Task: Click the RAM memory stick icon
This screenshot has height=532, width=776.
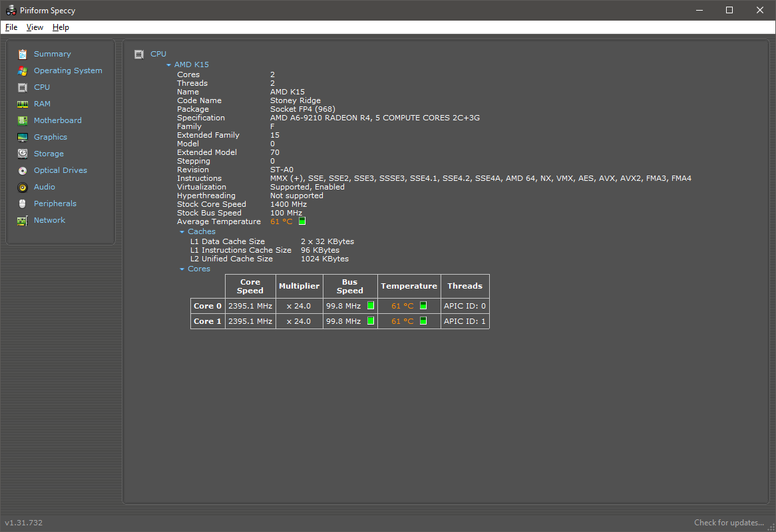Action: point(22,104)
